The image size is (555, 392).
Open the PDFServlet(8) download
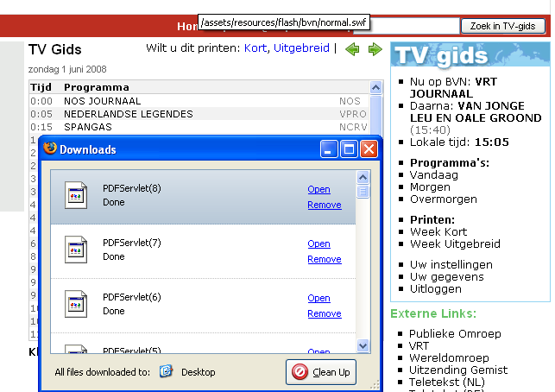tap(318, 189)
